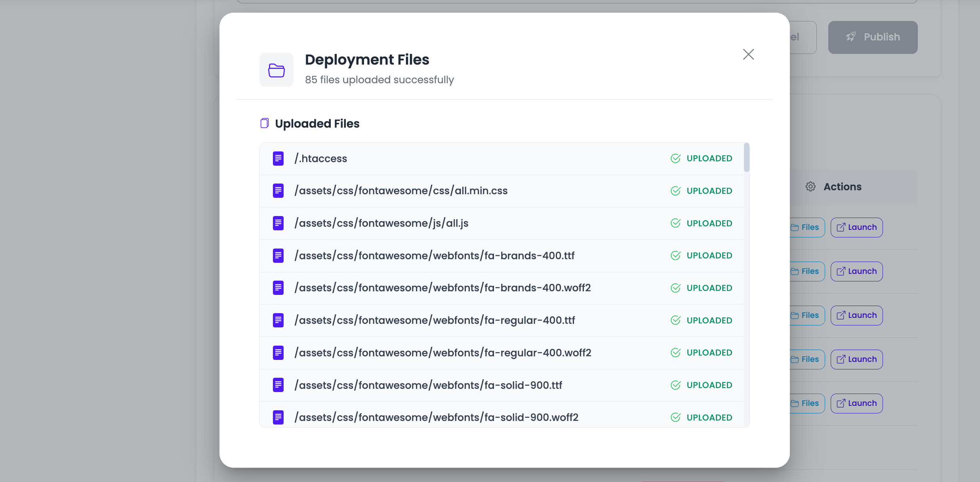Image resolution: width=980 pixels, height=482 pixels.
Task: Click the uploaded checkmark for all.min.css
Action: 676,191
